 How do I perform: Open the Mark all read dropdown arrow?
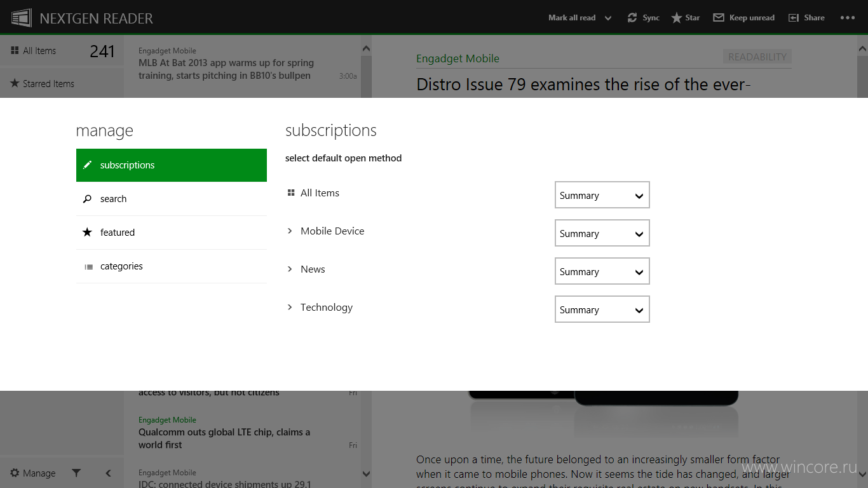point(608,18)
